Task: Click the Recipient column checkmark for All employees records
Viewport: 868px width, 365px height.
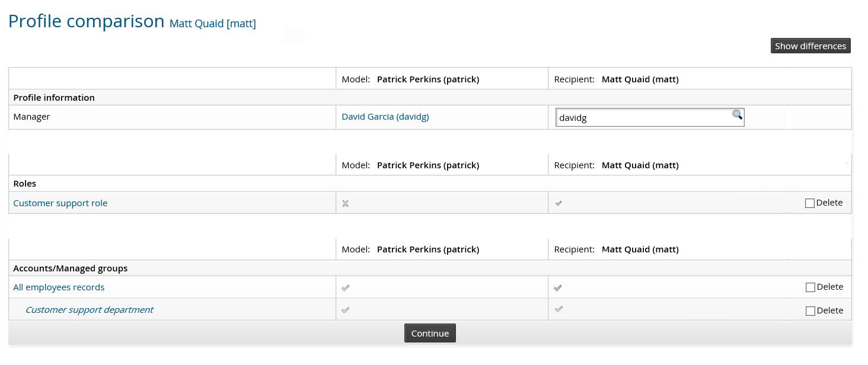Action: pos(558,287)
